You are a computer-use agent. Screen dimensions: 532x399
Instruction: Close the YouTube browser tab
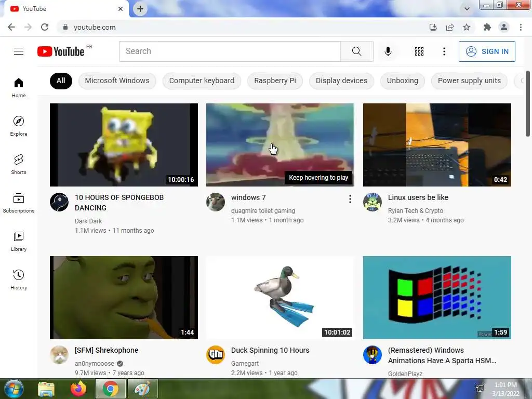pos(121,9)
